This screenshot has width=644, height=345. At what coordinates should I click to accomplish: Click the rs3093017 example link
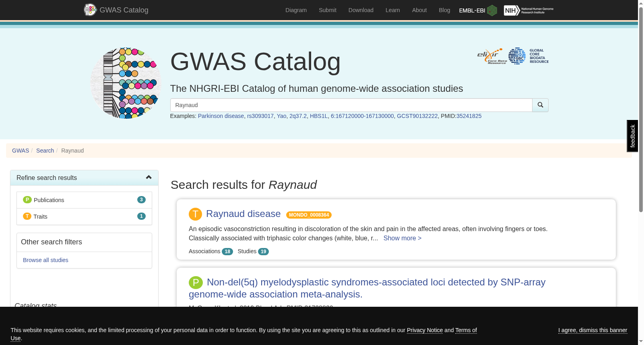point(260,116)
